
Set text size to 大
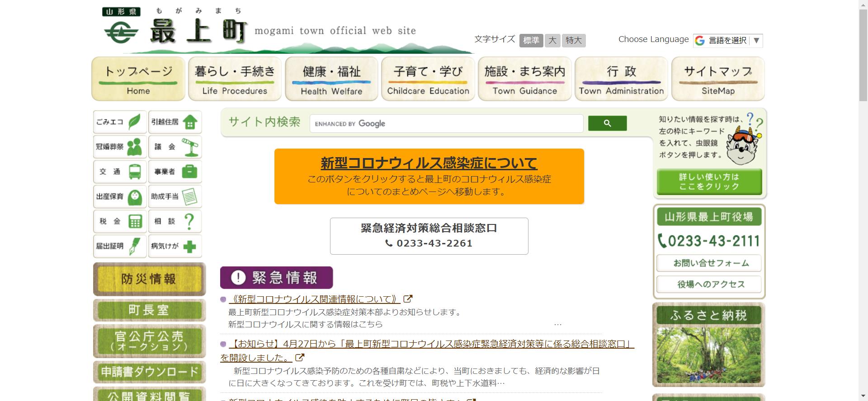(552, 40)
